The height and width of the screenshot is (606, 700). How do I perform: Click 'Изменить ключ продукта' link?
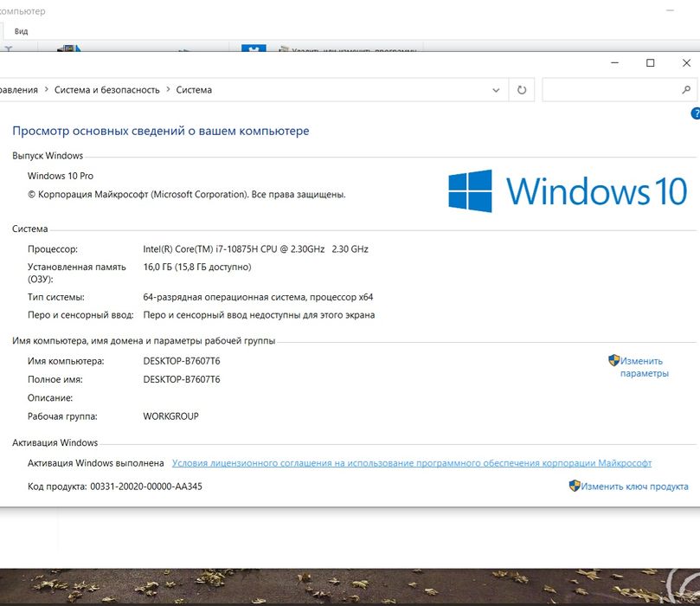634,487
